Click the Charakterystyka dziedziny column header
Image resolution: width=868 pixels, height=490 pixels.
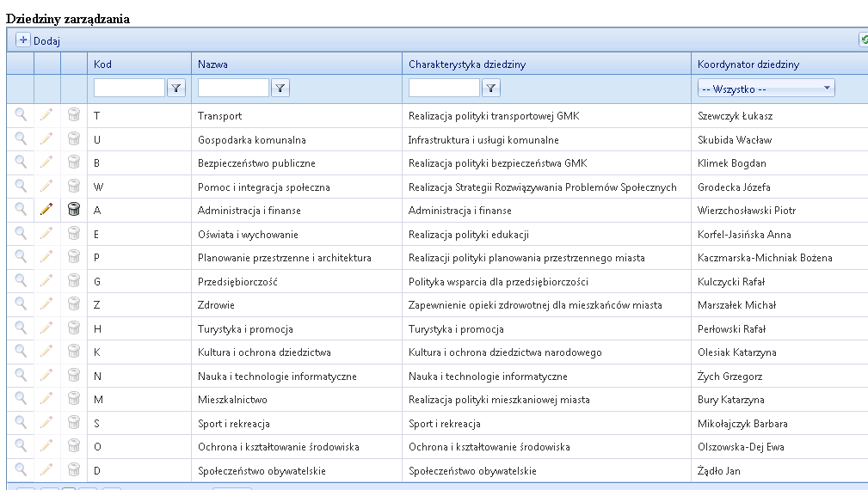click(467, 64)
